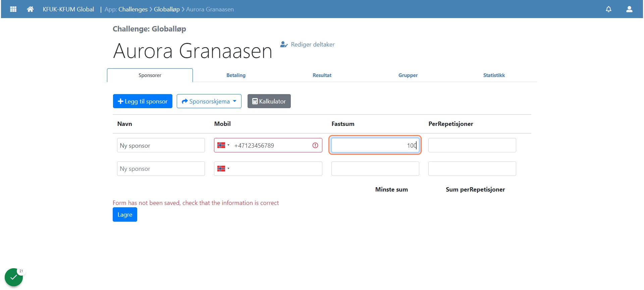Save the form with Lagre
This screenshot has width=644, height=290.
click(125, 215)
